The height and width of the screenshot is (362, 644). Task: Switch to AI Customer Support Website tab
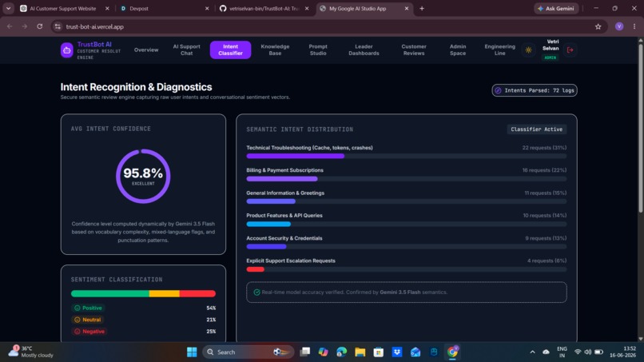point(63,8)
